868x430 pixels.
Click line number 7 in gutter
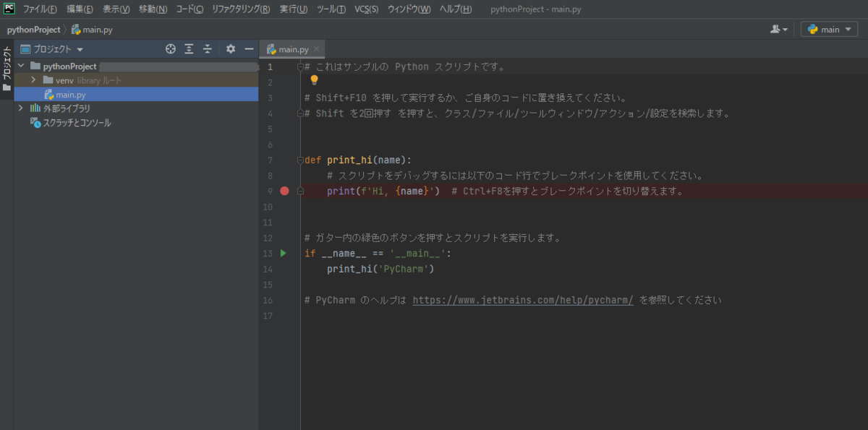coord(270,160)
